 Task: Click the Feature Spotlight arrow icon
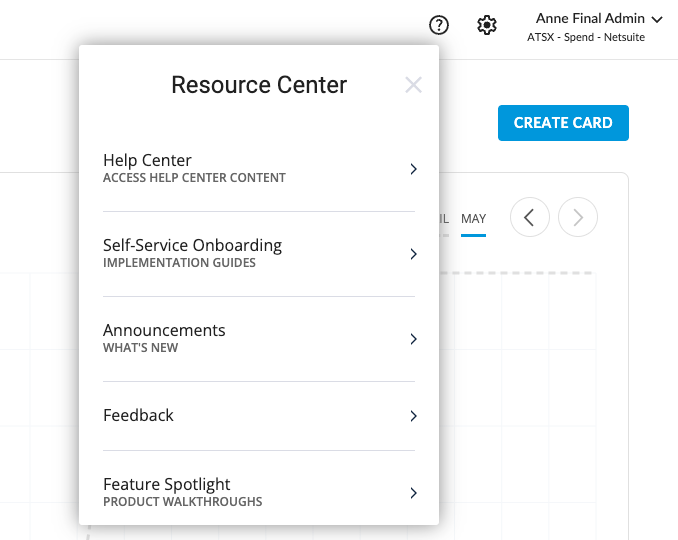pyautogui.click(x=413, y=493)
